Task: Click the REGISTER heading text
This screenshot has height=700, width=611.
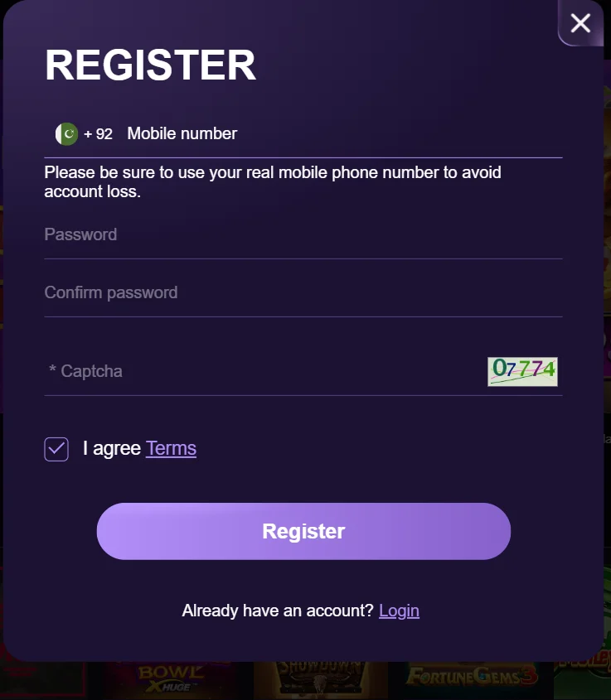Action: (150, 65)
